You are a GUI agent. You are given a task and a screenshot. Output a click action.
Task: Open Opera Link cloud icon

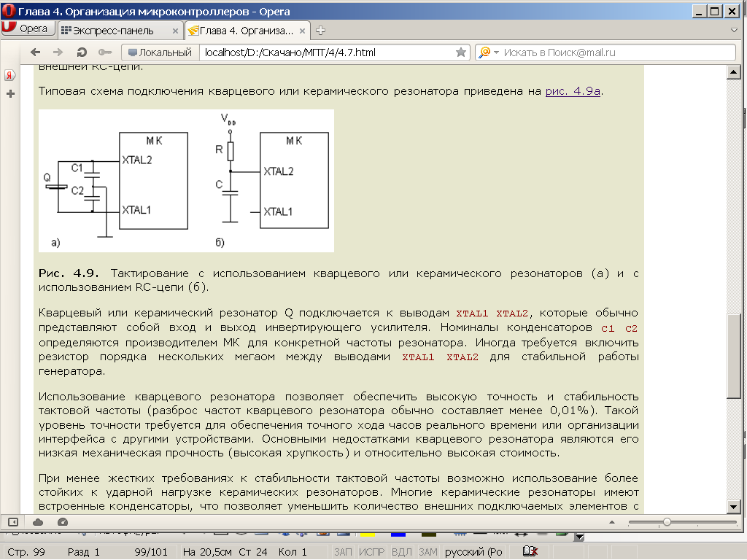pyautogui.click(x=38, y=522)
